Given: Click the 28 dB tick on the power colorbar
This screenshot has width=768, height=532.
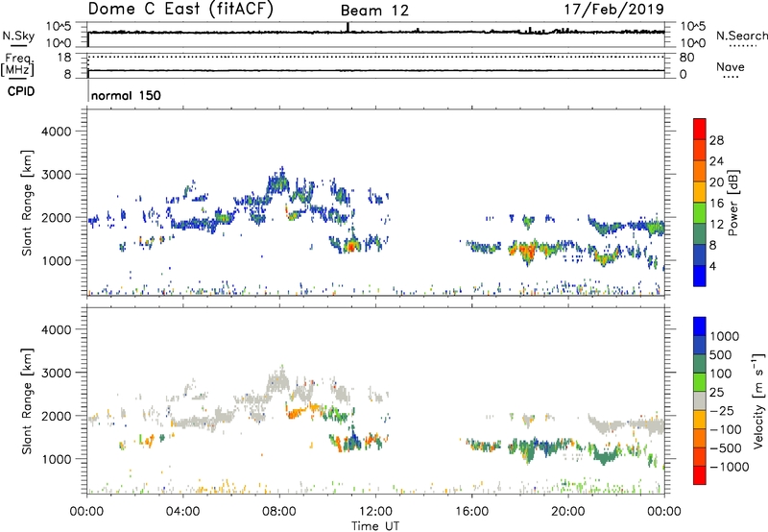Looking at the screenshot, I should 716,140.
